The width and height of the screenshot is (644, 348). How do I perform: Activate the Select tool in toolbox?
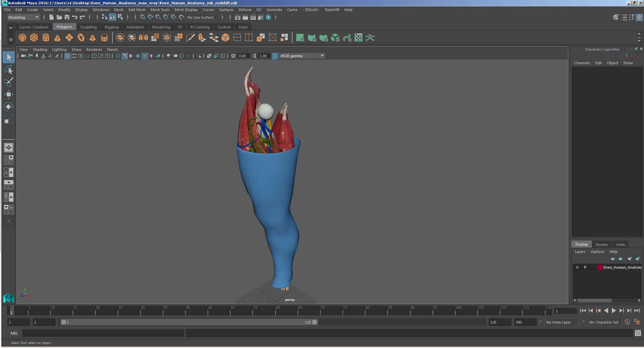(x=9, y=58)
